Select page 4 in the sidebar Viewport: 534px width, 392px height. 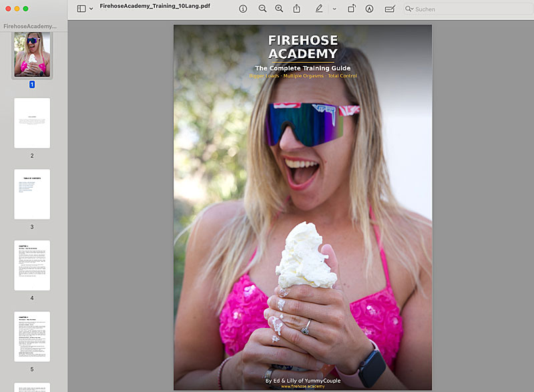tap(31, 264)
